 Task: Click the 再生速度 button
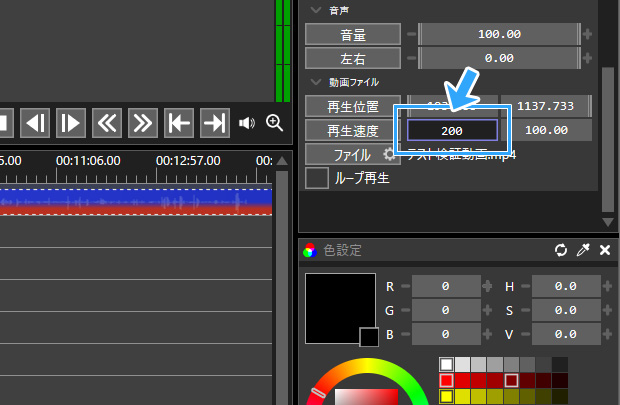tap(353, 131)
